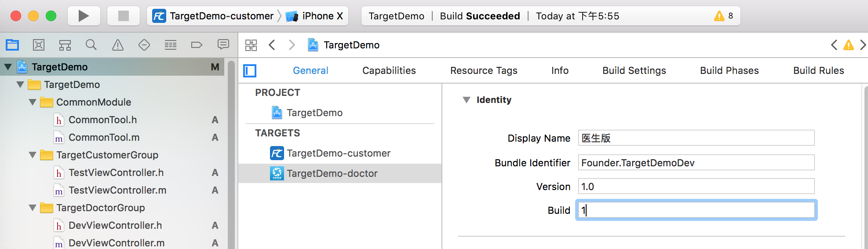Collapse the Identity section

pyautogui.click(x=467, y=100)
